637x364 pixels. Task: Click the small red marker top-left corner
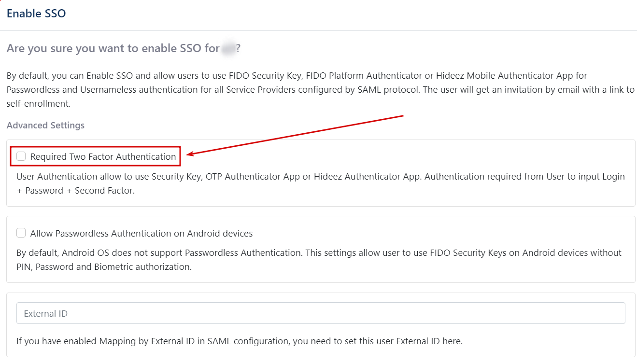[2, 2]
